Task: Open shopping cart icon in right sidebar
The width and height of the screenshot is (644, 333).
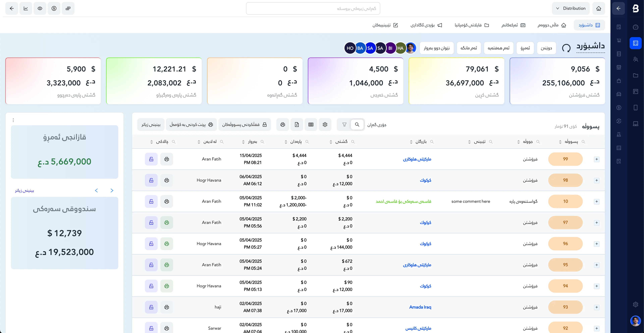Action: click(x=619, y=40)
